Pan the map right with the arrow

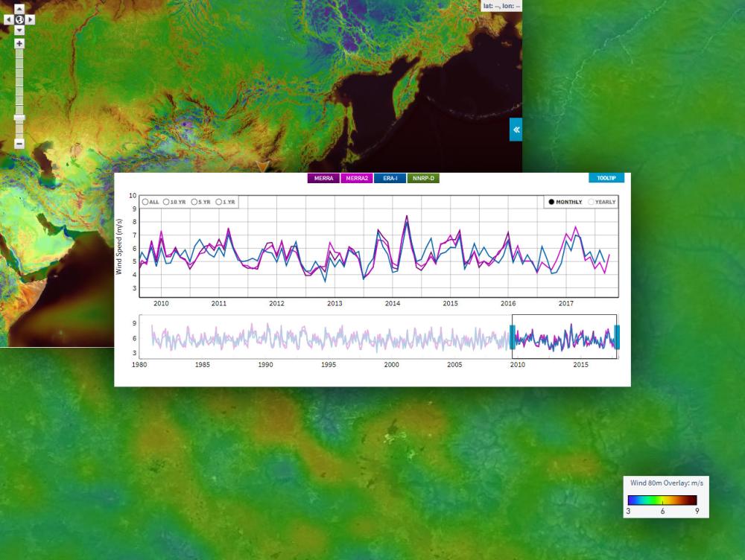(31, 19)
